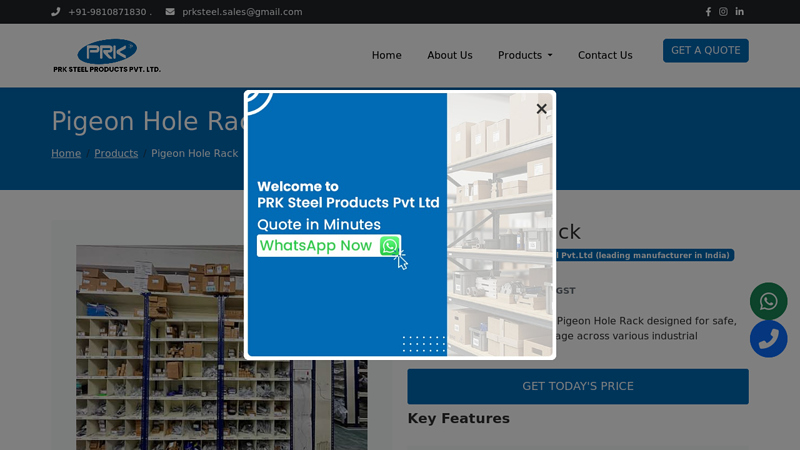Open the floating blue phone call button
Viewport: 800px width, 450px height.
click(768, 339)
